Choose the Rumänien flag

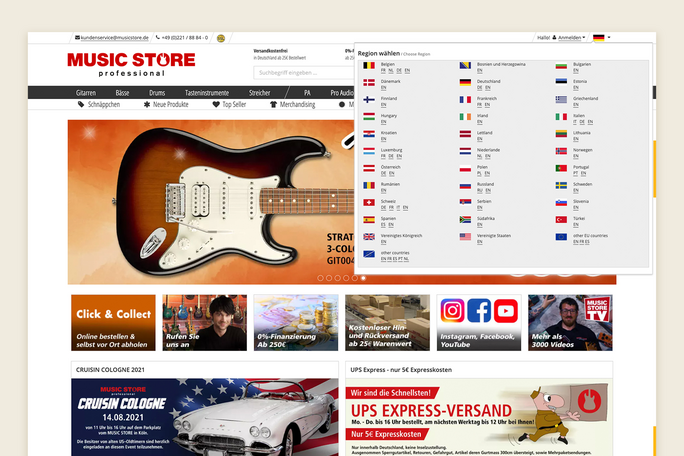369,185
